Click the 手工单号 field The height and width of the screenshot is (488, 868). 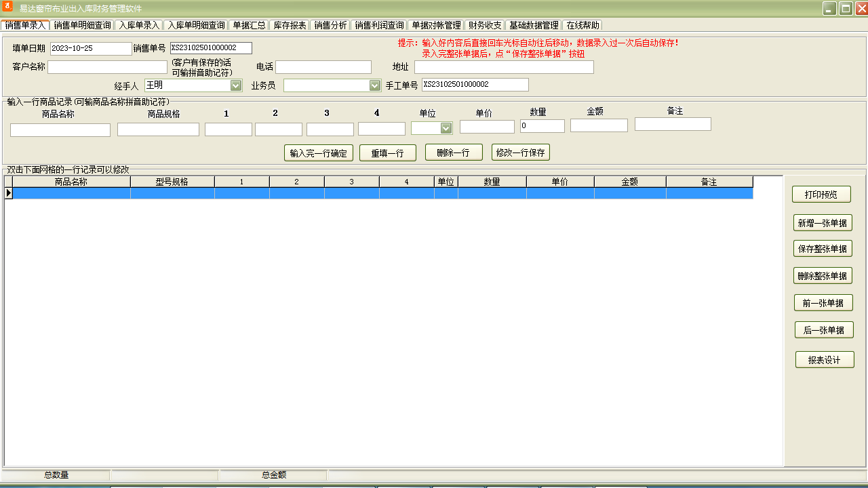pyautogui.click(x=475, y=85)
